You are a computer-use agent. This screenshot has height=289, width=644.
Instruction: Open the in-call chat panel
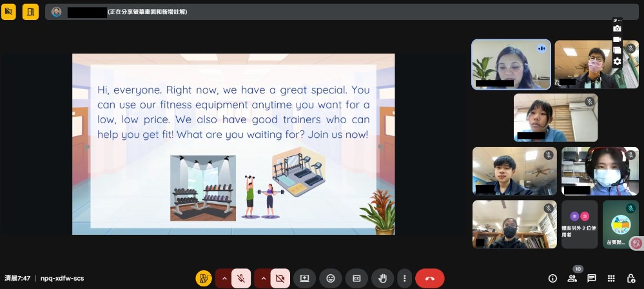pos(591,278)
